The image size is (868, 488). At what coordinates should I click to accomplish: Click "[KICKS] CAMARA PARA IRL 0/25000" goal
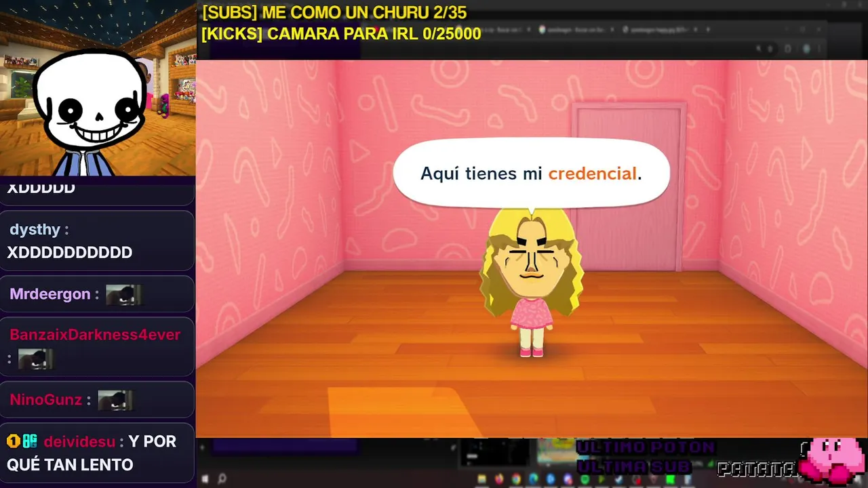[x=341, y=34]
